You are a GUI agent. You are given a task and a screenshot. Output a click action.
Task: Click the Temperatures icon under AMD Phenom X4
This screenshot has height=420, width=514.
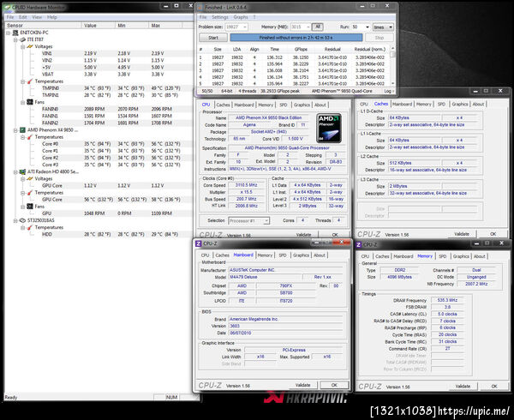30,137
